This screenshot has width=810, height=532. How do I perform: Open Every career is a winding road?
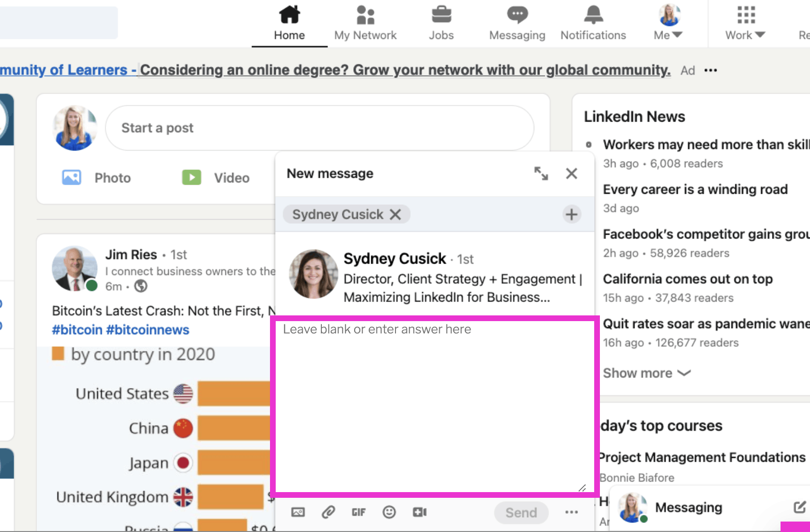[x=695, y=189]
